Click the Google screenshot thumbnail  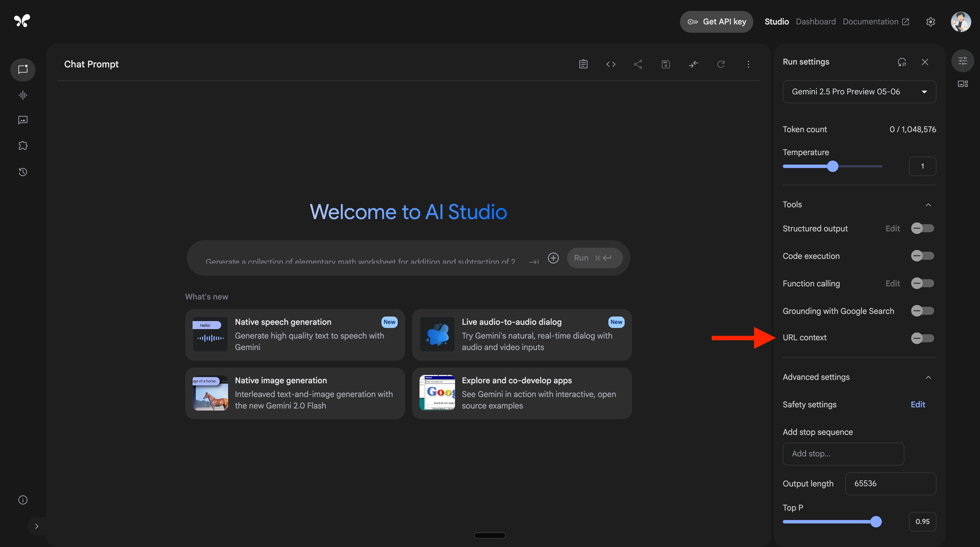[437, 393]
